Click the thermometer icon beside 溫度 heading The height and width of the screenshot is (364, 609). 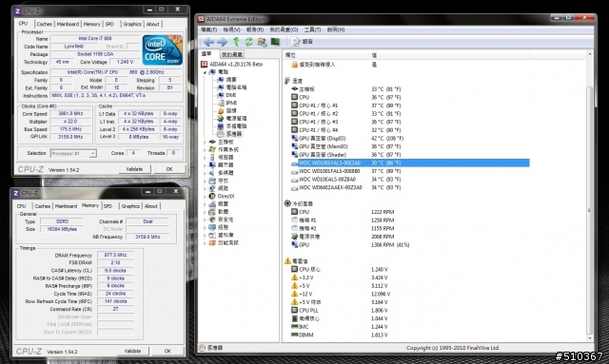[287, 81]
